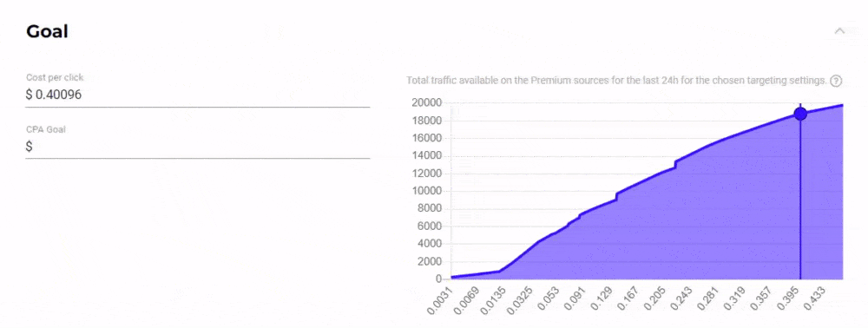Image resolution: width=868 pixels, height=328 pixels.
Task: Collapse the Goal section with the chevron
Action: 839,31
